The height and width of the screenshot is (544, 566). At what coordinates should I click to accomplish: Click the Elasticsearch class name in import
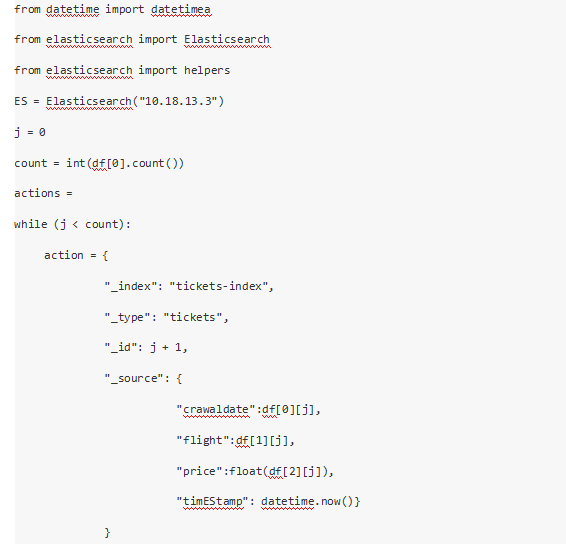(227, 39)
